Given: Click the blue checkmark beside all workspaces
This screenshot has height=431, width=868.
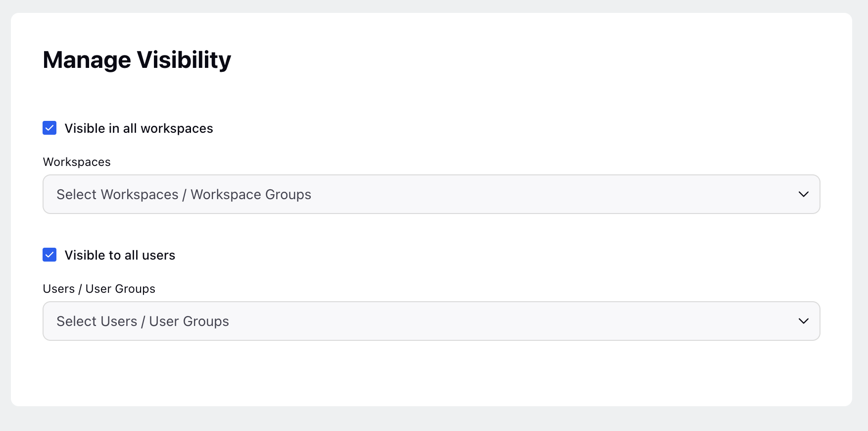Looking at the screenshot, I should click(49, 128).
